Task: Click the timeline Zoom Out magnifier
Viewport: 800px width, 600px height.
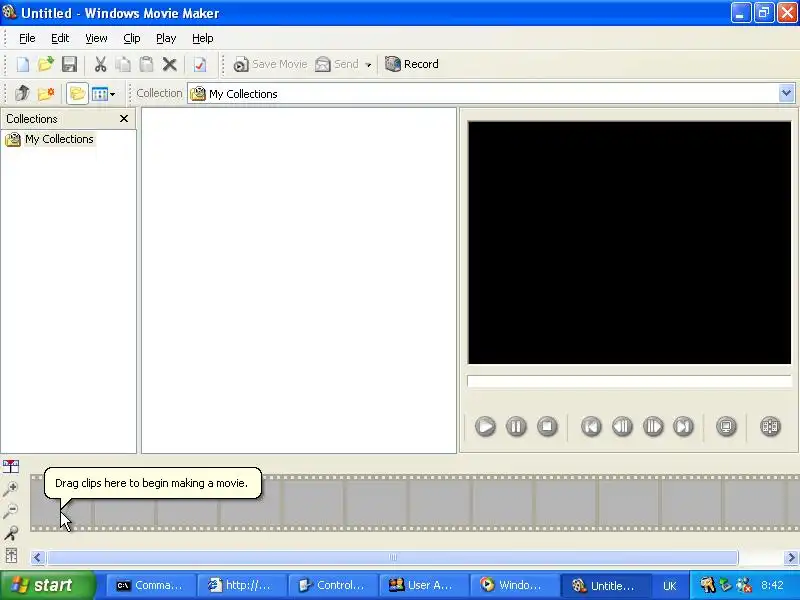Action: (x=11, y=511)
